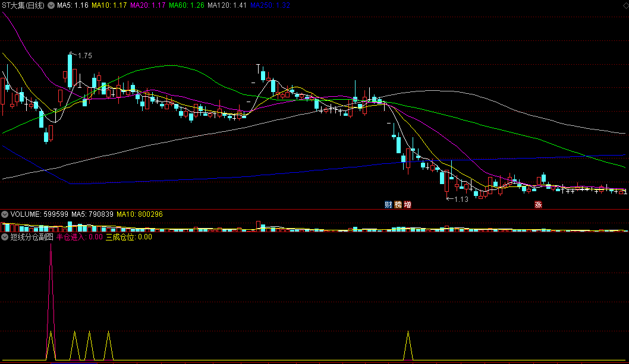
Task: Click the 增 marker icon below the chart
Action: (x=408, y=205)
